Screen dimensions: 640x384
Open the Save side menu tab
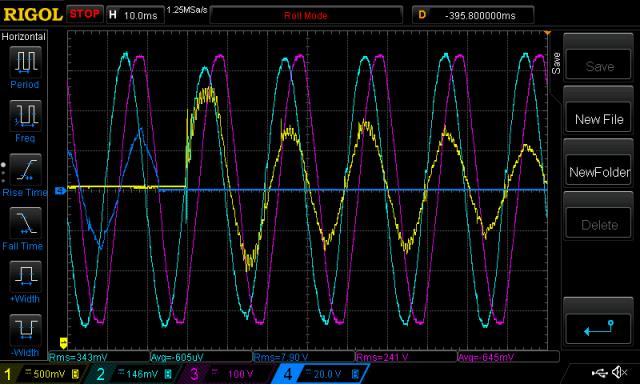click(556, 64)
